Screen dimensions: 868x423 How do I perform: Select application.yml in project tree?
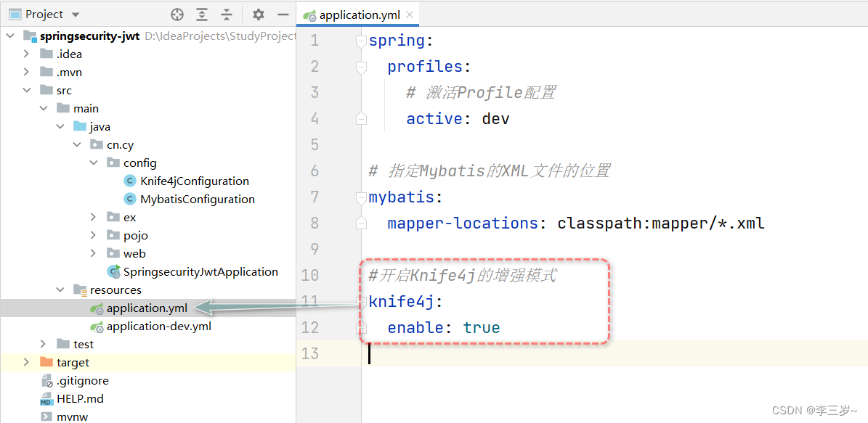point(147,308)
